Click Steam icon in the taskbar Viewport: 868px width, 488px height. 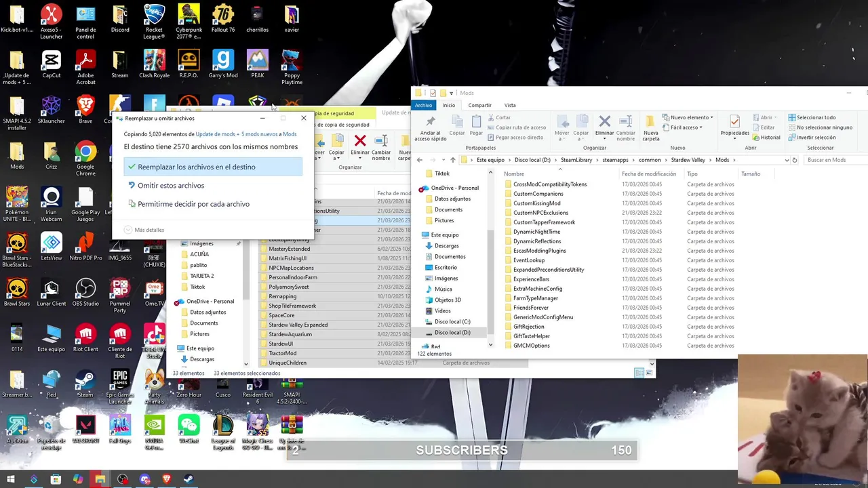pyautogui.click(x=189, y=479)
